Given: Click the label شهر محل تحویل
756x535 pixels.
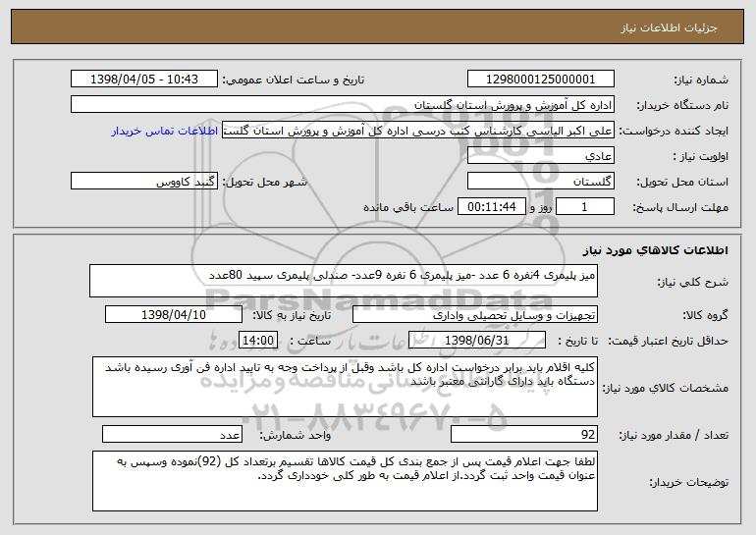Looking at the screenshot, I should (264, 182).
